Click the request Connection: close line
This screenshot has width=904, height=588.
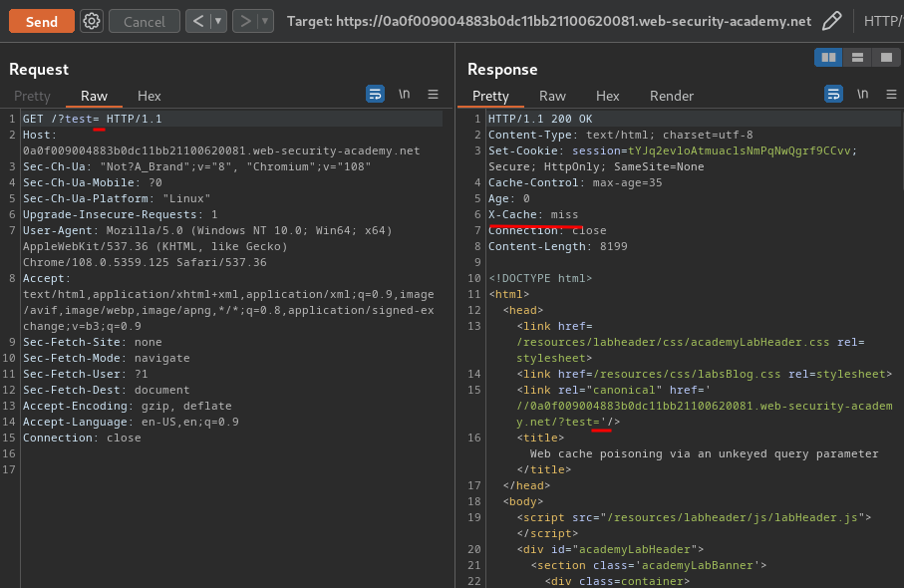(x=82, y=438)
